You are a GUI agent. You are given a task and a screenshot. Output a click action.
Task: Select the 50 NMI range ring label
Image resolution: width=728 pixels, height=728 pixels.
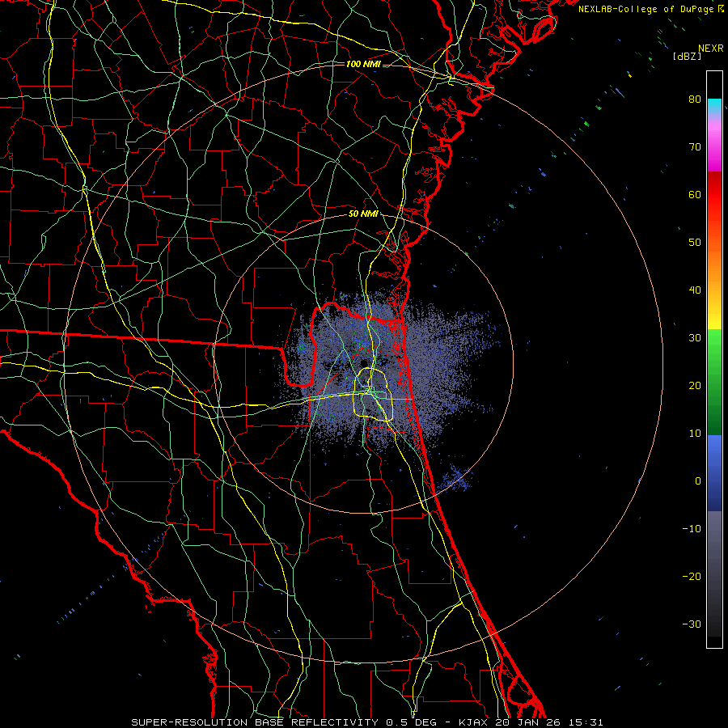click(x=363, y=214)
